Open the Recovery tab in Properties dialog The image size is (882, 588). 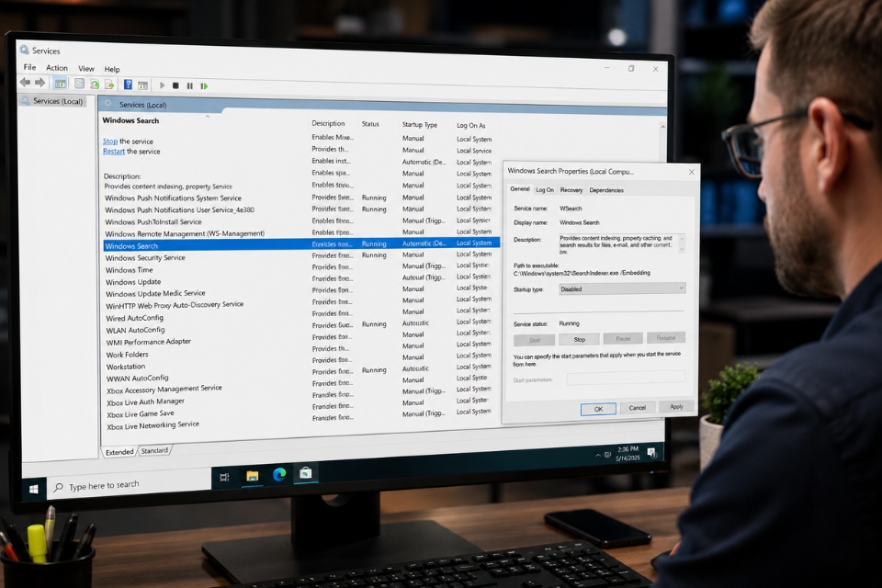point(571,190)
